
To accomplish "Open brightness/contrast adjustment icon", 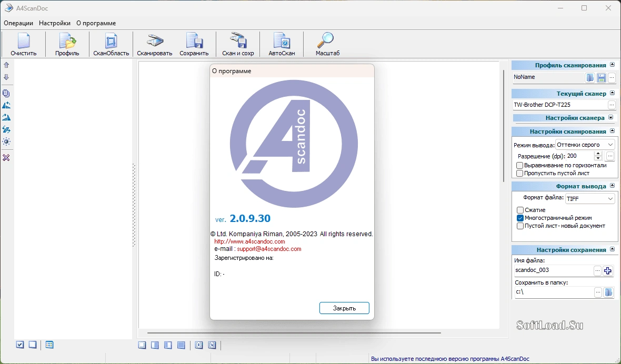I will click(x=6, y=141).
